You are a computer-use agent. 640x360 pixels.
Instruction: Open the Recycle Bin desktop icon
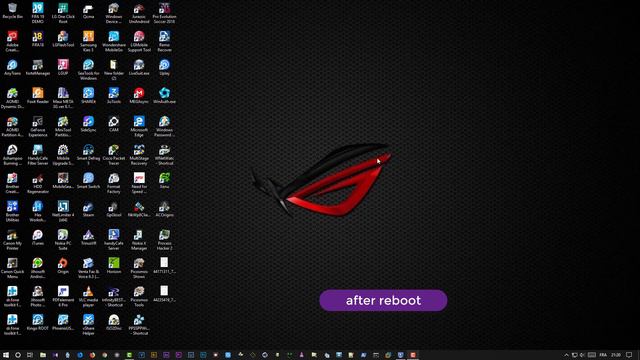(x=12, y=11)
